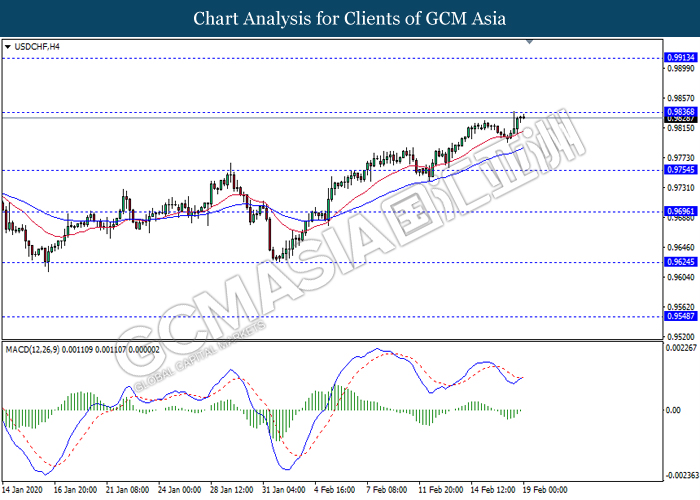Click the MACD 0.002267 scale value
Viewport: 700px width, 500px height.
click(x=681, y=348)
